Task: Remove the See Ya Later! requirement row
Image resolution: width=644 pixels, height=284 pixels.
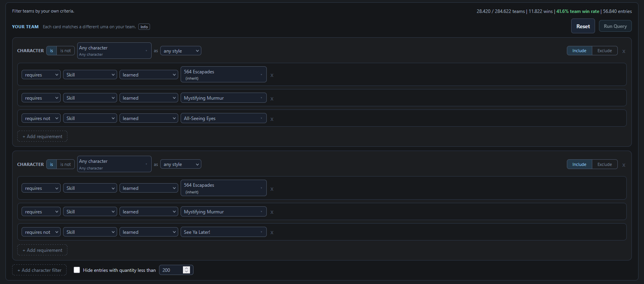Action: 272,233
